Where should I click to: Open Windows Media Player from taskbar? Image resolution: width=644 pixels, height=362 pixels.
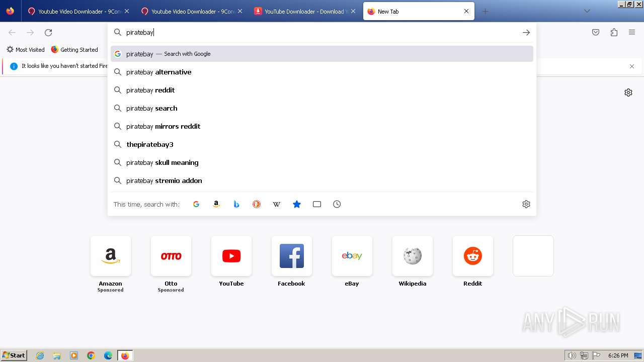(74, 355)
